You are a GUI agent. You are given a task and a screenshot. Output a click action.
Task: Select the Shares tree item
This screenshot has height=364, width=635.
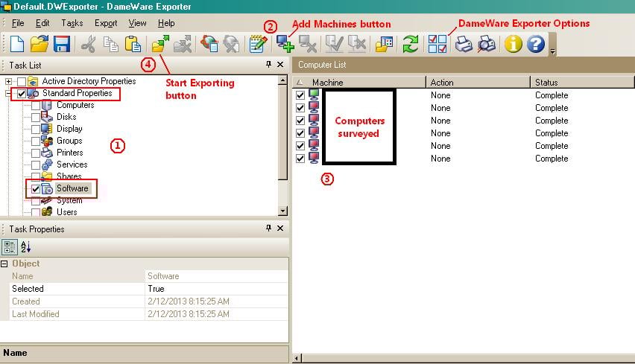point(69,176)
